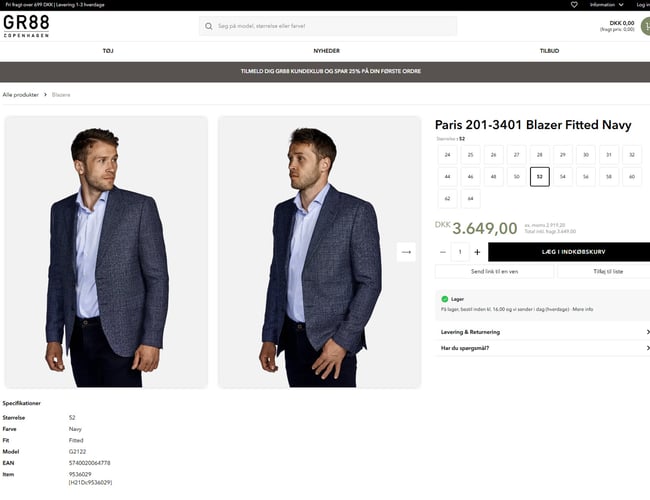Click the Specifikationer heading
The width and height of the screenshot is (650, 500).
[x=22, y=403]
